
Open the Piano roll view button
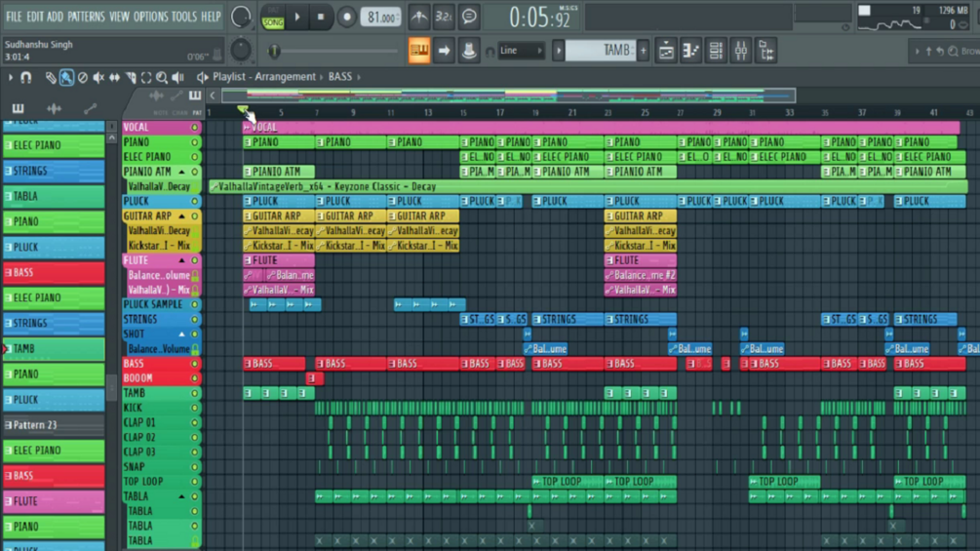691,51
